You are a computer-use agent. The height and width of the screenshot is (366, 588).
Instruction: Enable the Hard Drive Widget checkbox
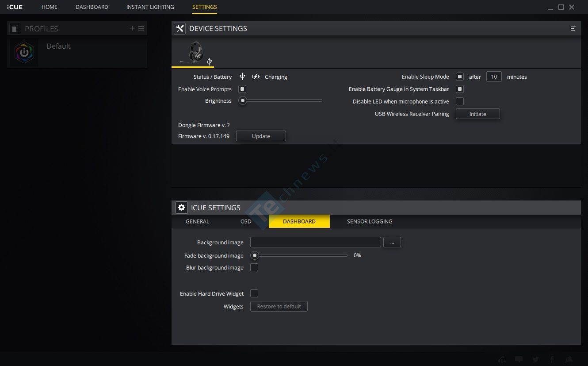coord(254,293)
